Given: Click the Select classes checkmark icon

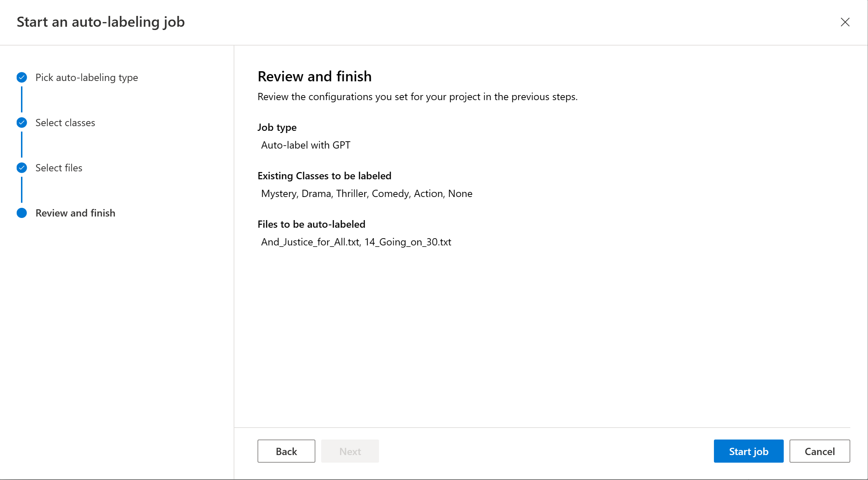Looking at the screenshot, I should pyautogui.click(x=22, y=123).
